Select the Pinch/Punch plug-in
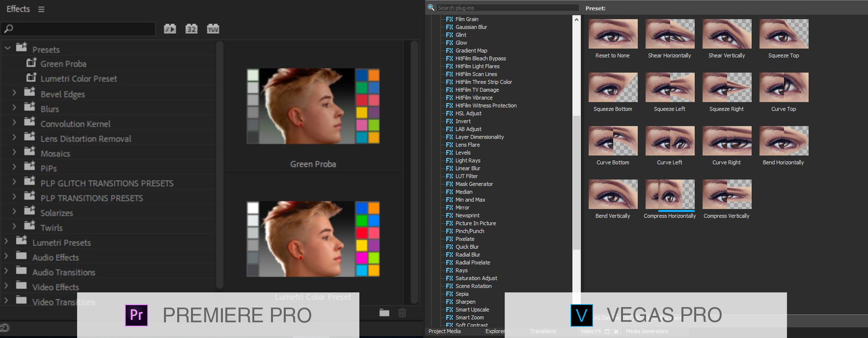868x338 pixels. point(470,231)
